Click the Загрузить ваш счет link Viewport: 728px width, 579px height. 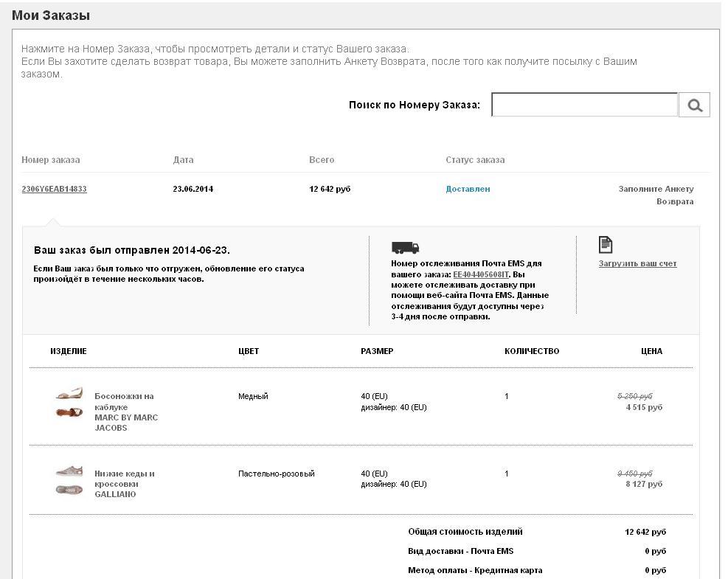637,263
